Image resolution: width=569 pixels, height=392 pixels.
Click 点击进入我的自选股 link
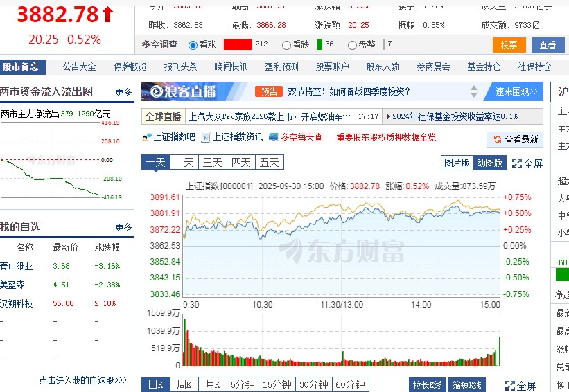[x=83, y=380]
